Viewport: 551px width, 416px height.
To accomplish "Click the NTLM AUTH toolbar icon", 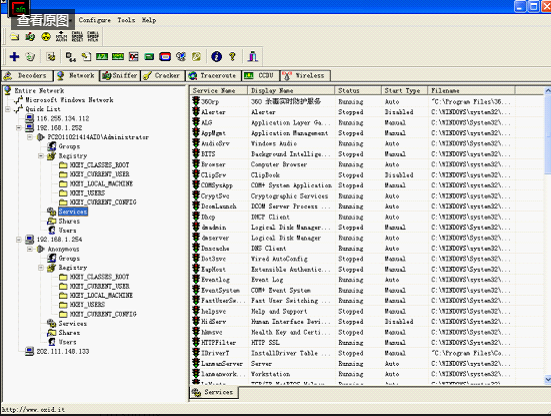I will pos(61,37).
